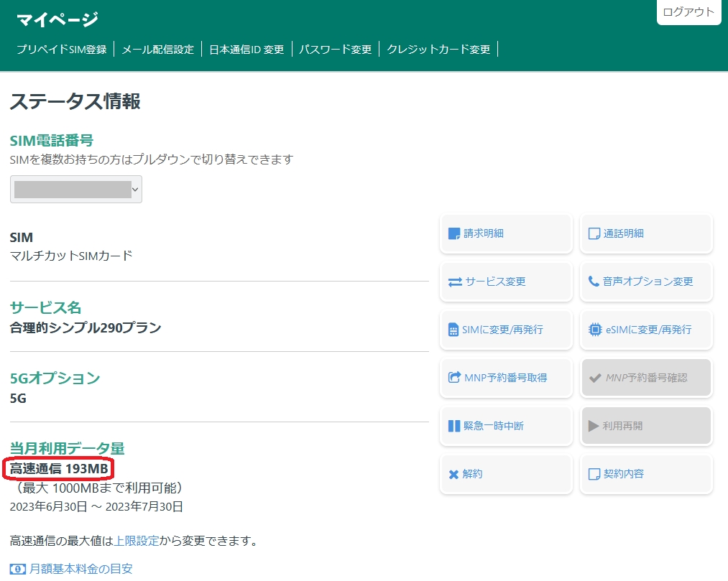Viewport: 728px width, 581px height.
Task: Follow the 上限設定 link
Action: 137,541
